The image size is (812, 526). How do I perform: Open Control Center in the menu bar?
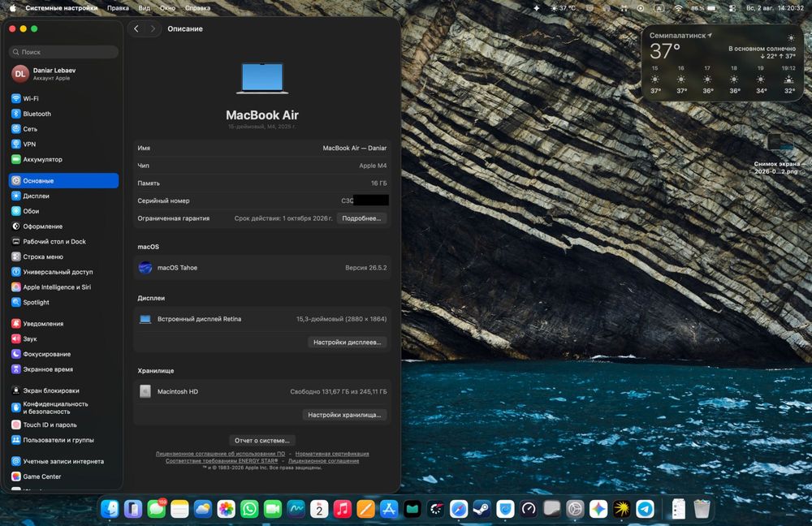[x=732, y=8]
